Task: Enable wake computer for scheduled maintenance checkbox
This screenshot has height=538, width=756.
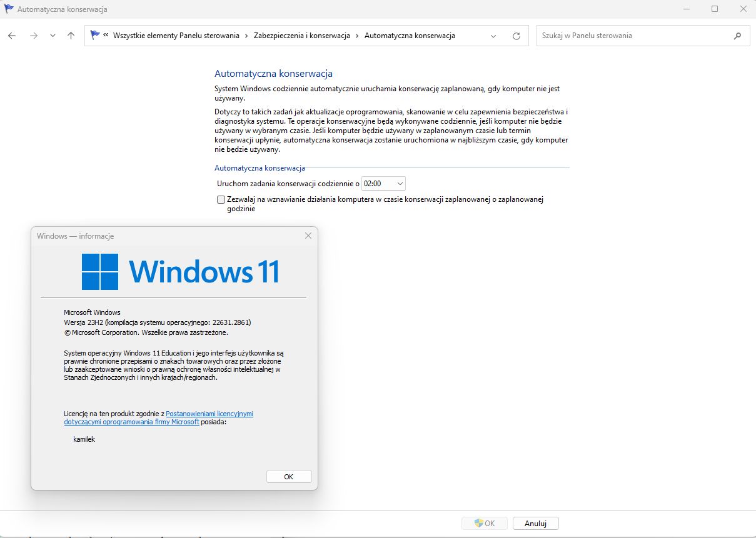Action: (x=221, y=199)
